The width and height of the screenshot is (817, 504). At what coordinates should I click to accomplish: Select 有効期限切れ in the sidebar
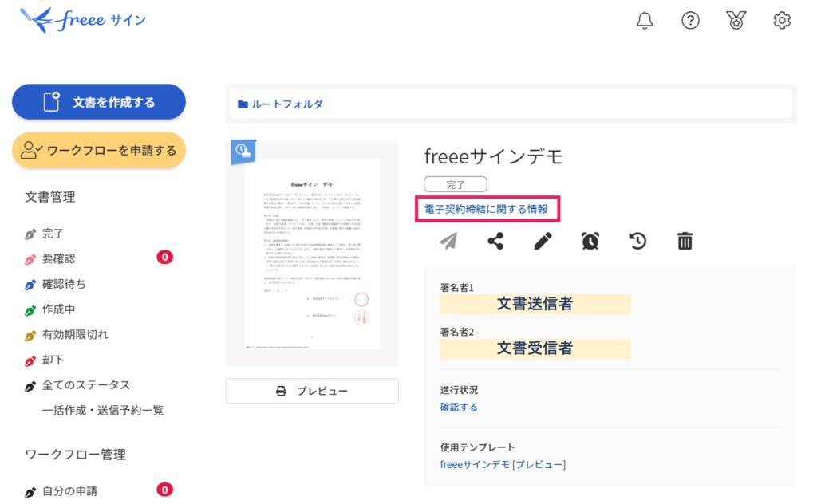[x=75, y=335]
